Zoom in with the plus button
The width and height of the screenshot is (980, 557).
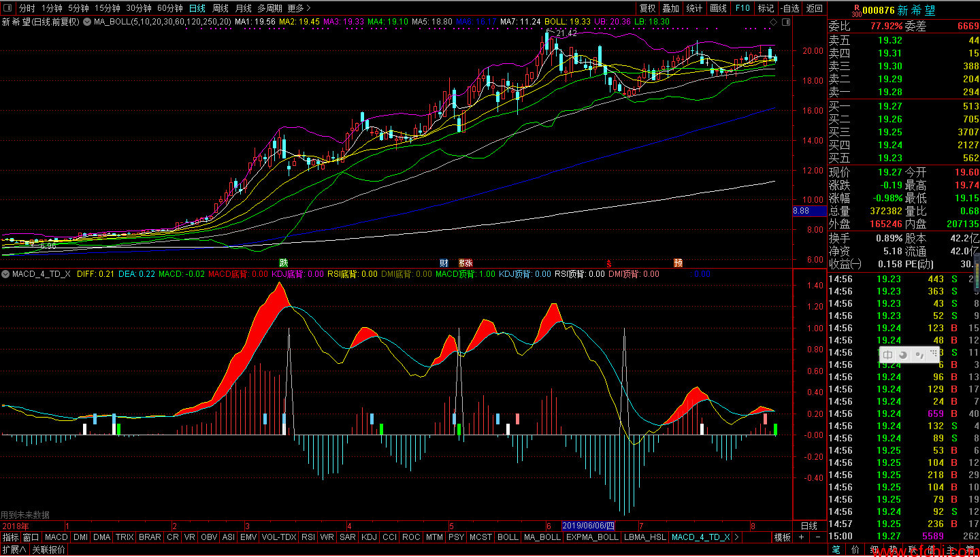(801, 537)
